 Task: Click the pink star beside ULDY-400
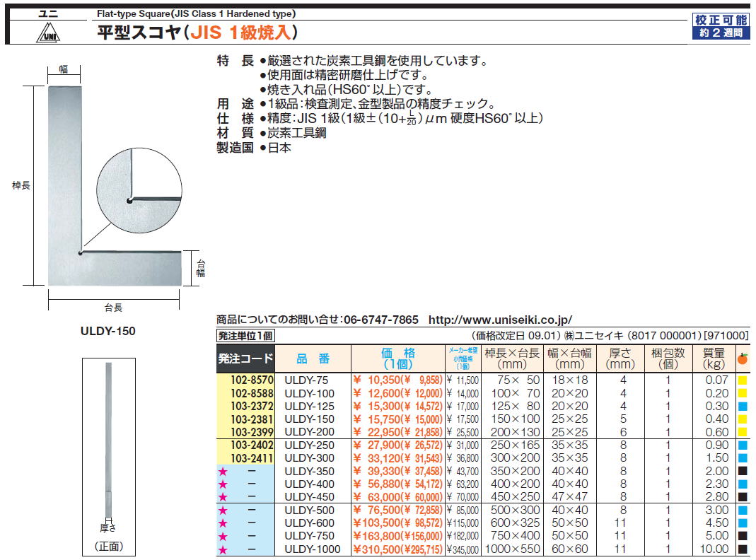(x=223, y=484)
